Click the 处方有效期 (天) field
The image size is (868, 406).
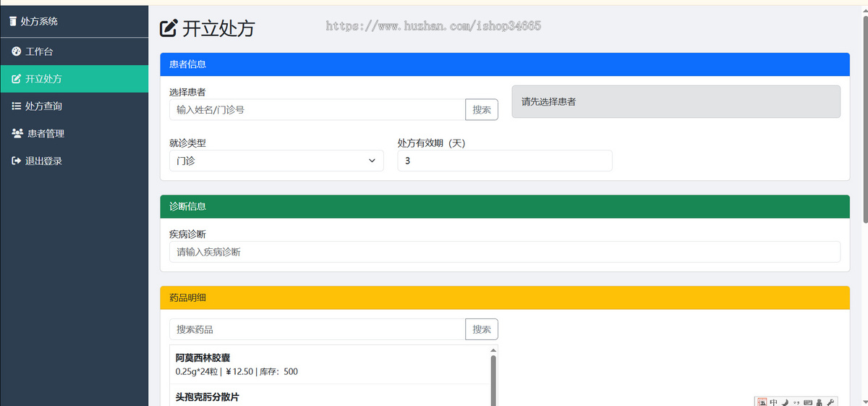tap(505, 161)
